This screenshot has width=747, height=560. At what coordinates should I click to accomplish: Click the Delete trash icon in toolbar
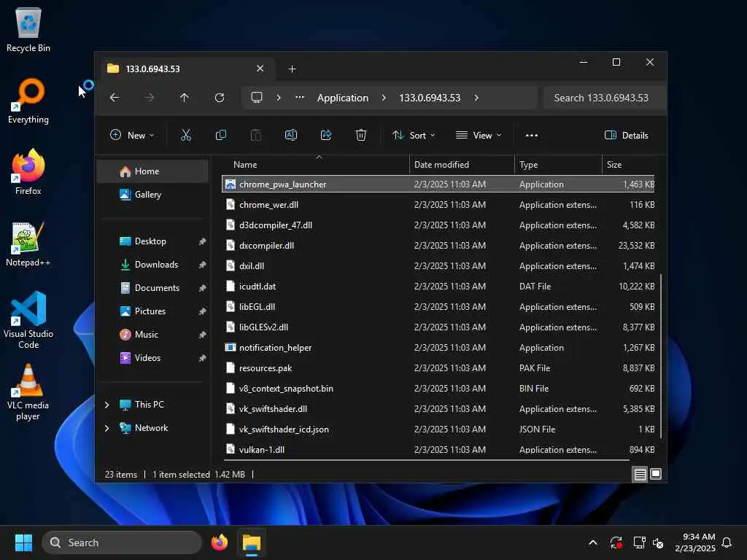pos(361,135)
